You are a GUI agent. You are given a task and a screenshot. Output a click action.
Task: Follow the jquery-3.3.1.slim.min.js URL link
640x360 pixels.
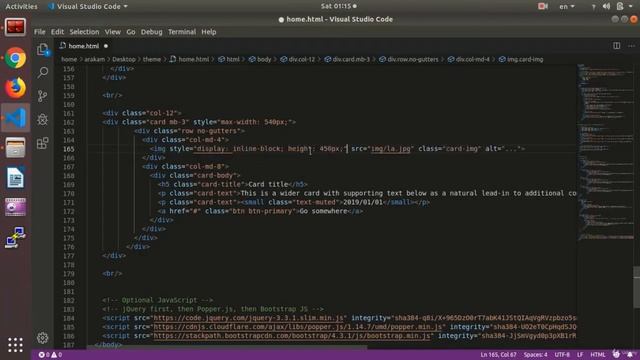pyautogui.click(x=249, y=318)
